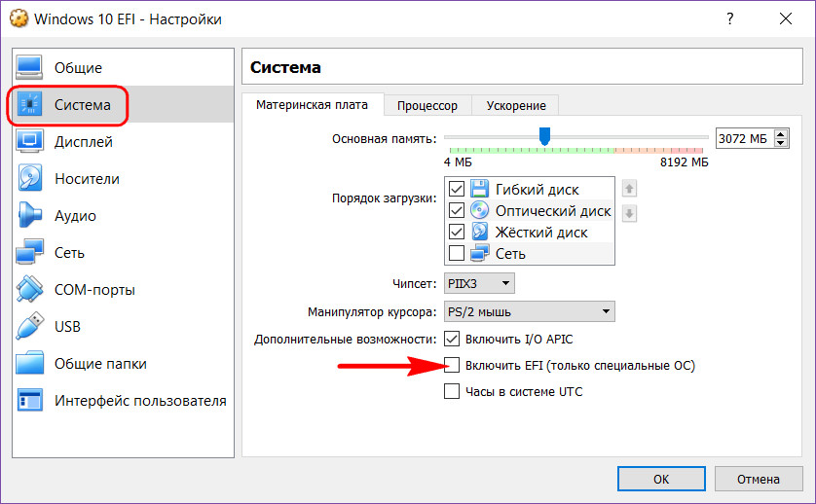Click the Отмена button
This screenshot has height=504, width=816.
tap(759, 479)
